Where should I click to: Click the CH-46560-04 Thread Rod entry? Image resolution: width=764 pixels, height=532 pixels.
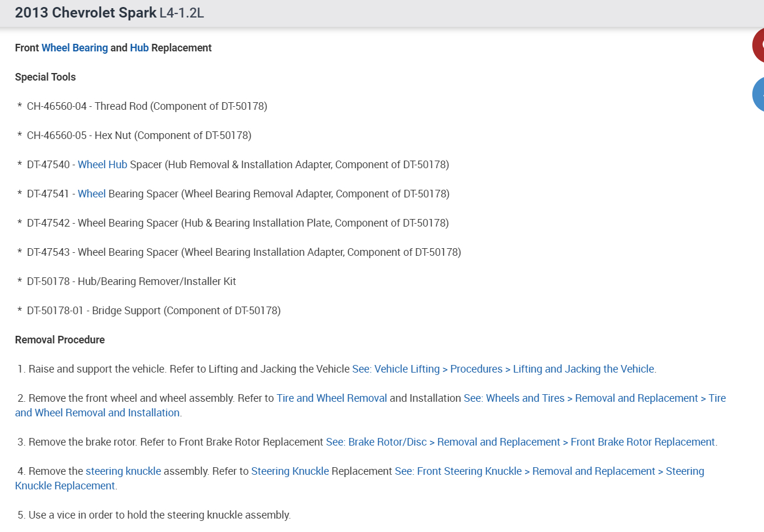coord(147,106)
